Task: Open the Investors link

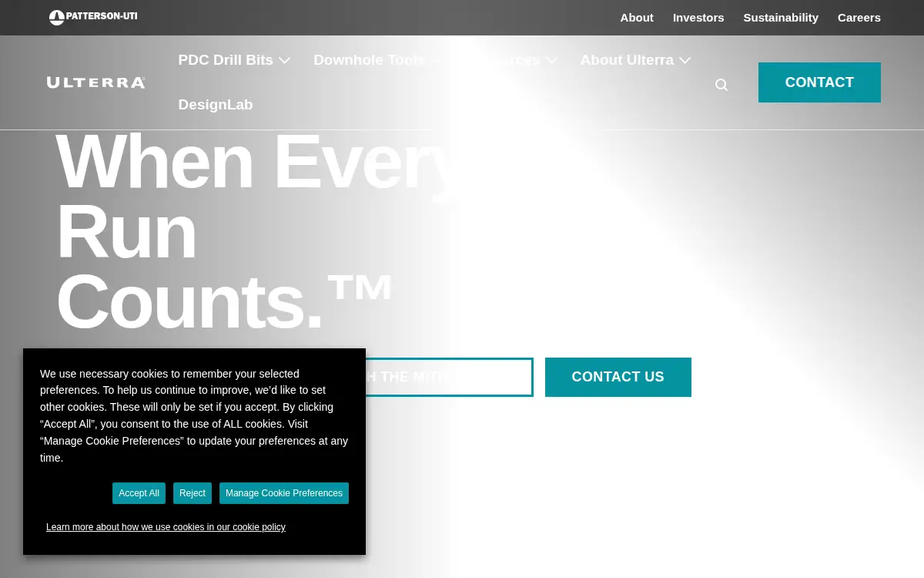Action: 698,18
